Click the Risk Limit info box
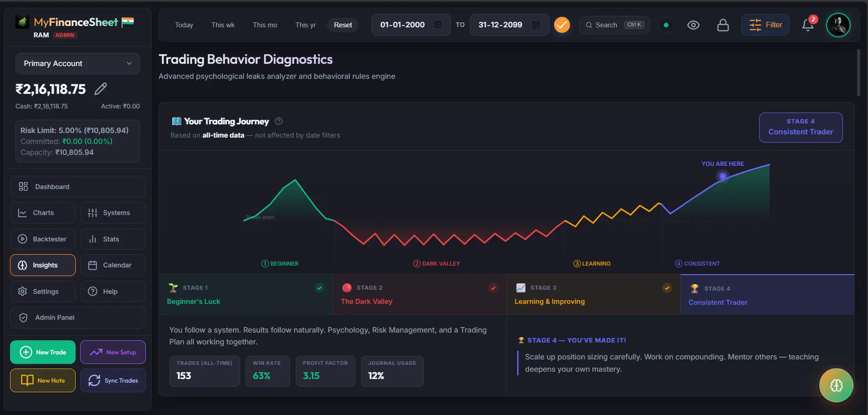The image size is (868, 415). [77, 141]
